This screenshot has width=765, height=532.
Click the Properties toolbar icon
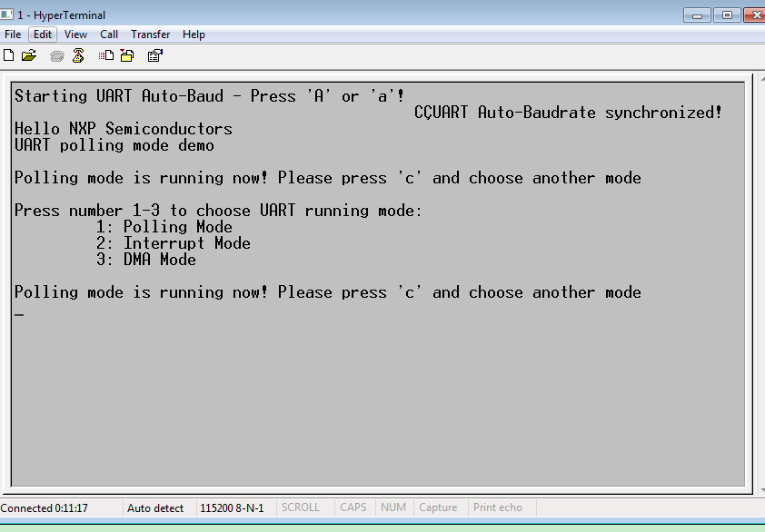[155, 55]
